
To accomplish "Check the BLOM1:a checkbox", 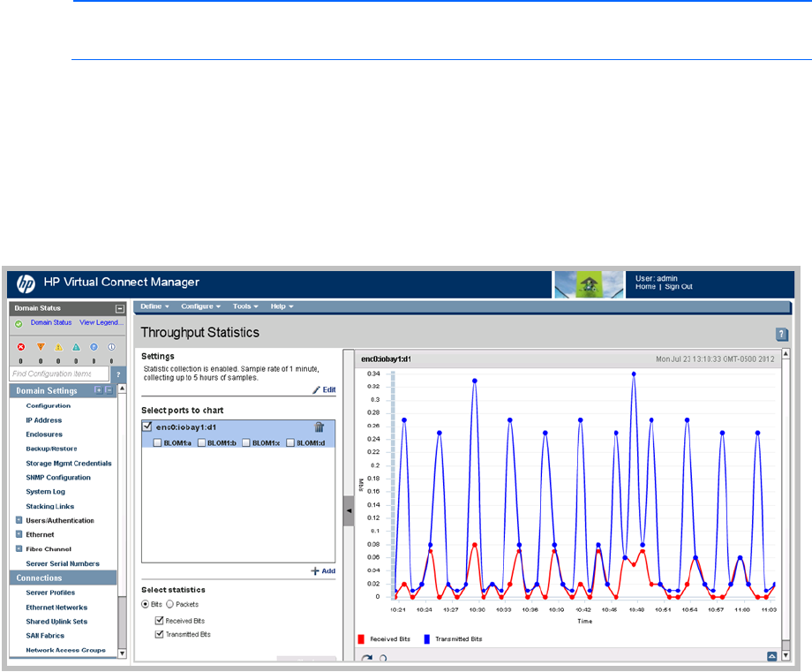I will click(157, 442).
